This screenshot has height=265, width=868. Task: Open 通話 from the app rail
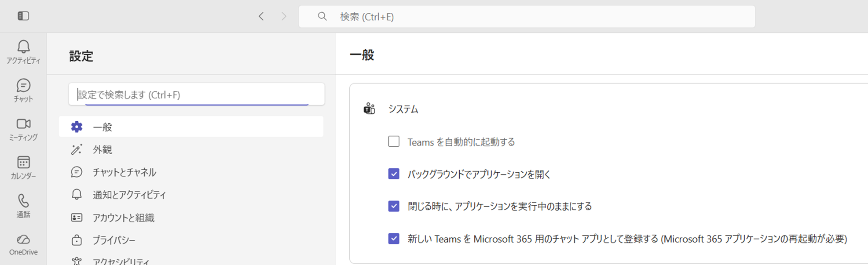[23, 206]
